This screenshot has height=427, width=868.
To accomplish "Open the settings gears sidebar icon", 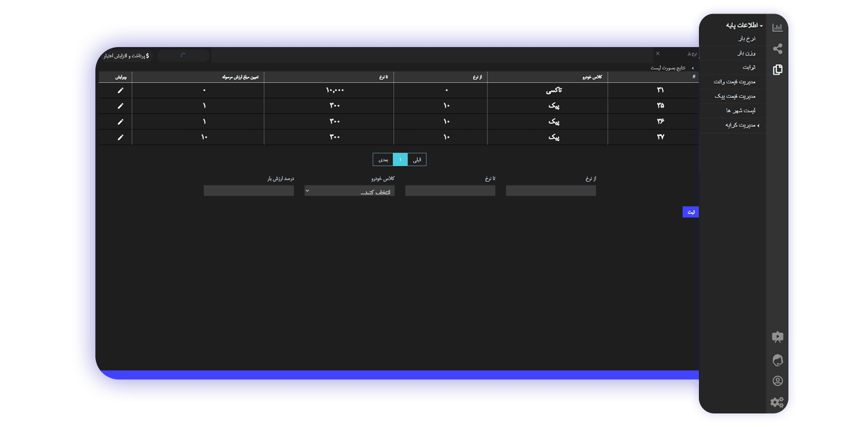I will coord(777,402).
